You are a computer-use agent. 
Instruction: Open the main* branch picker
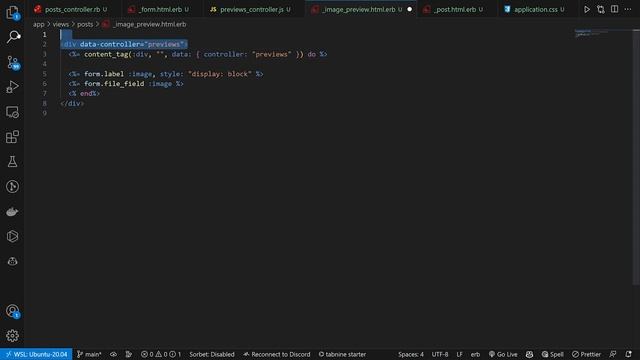click(89, 354)
